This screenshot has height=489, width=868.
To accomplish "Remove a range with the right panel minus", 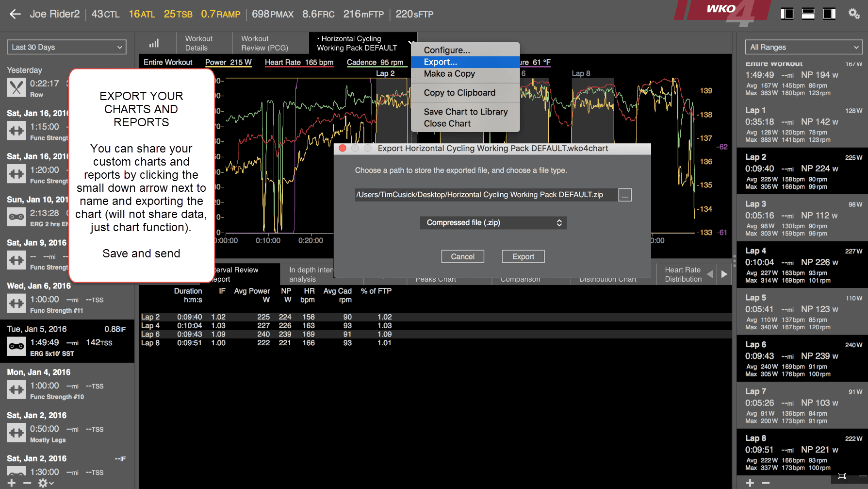I will [x=766, y=483].
